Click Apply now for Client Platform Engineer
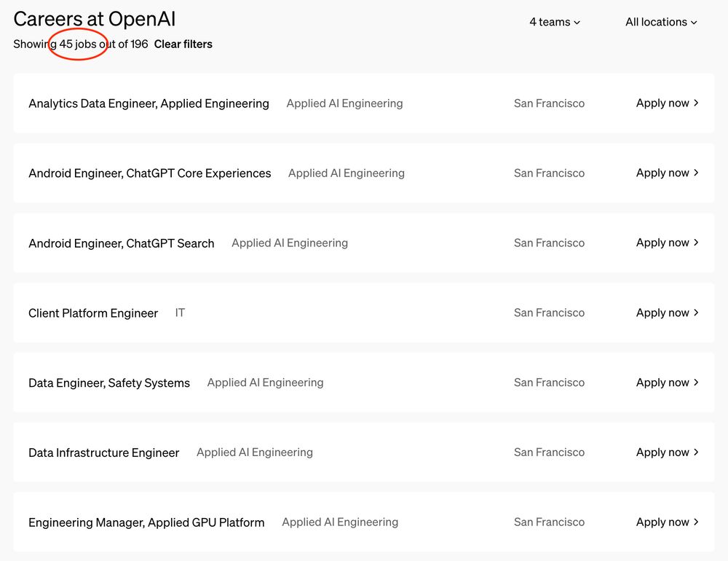The height and width of the screenshot is (561, 728). pos(662,313)
